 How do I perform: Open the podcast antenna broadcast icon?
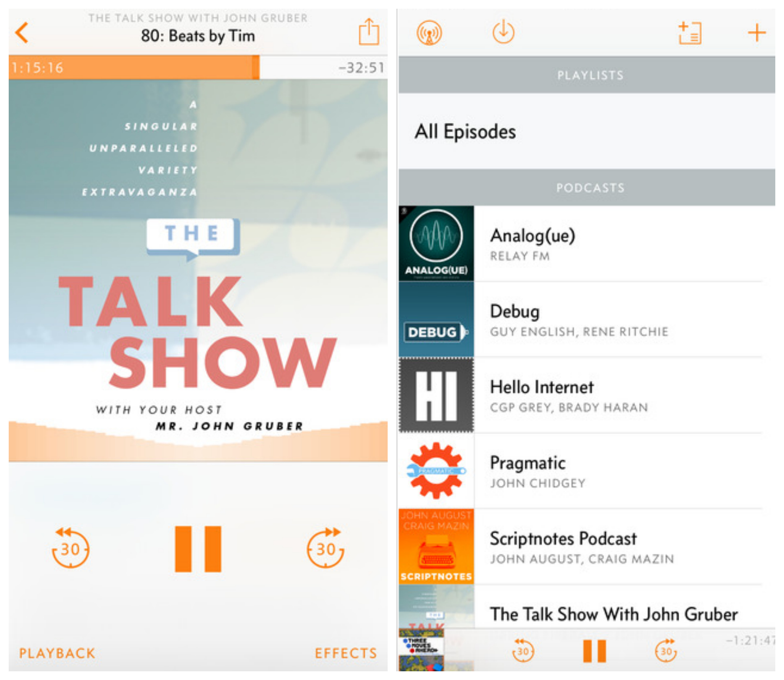429,33
